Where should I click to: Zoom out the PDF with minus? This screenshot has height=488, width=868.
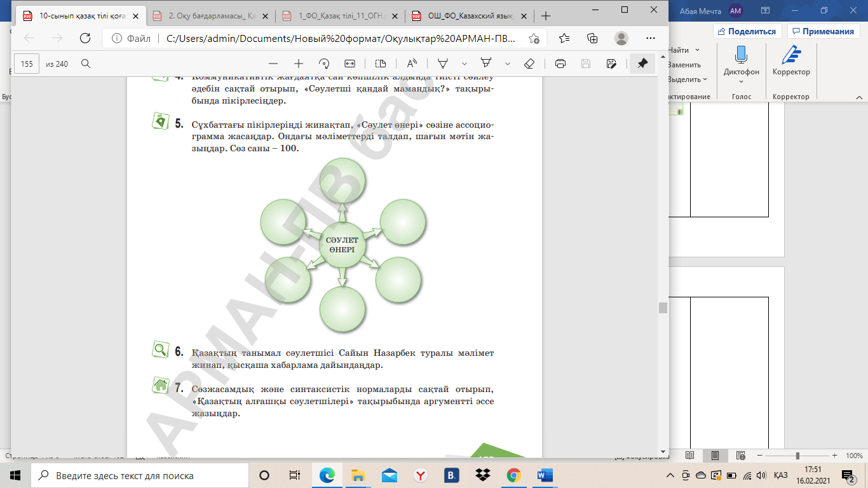pos(273,64)
